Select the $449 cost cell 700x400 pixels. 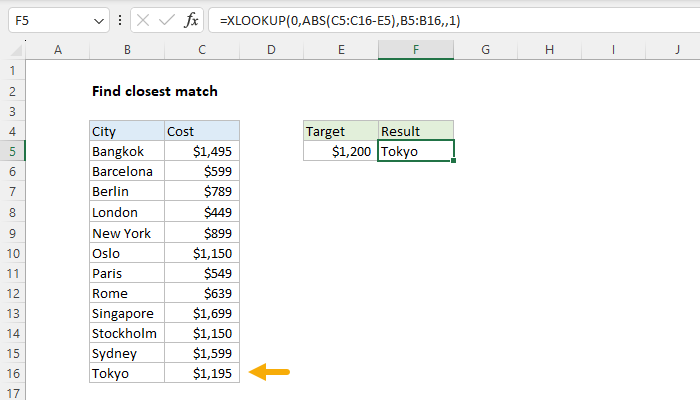(202, 212)
